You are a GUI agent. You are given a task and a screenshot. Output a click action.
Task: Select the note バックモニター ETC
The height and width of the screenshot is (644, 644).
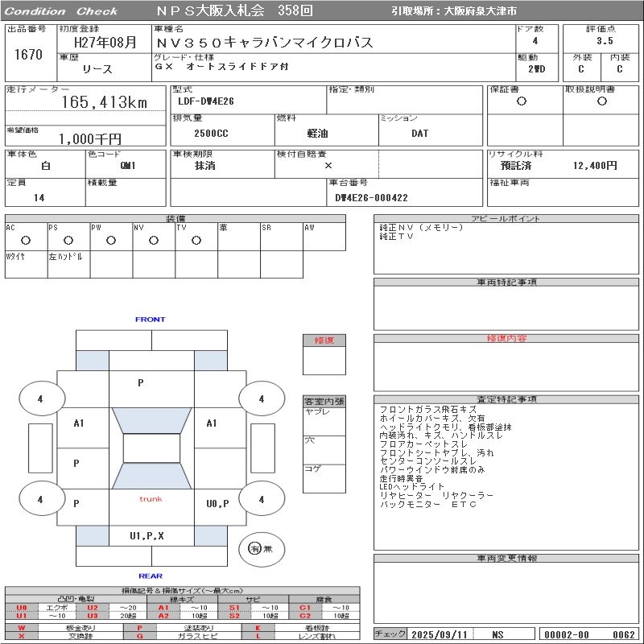[x=427, y=505]
